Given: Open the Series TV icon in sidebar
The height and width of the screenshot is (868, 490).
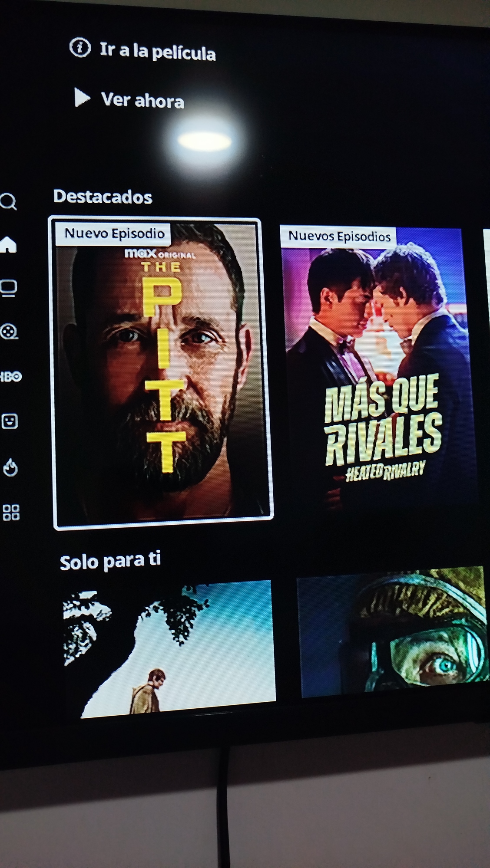Looking at the screenshot, I should [8, 288].
